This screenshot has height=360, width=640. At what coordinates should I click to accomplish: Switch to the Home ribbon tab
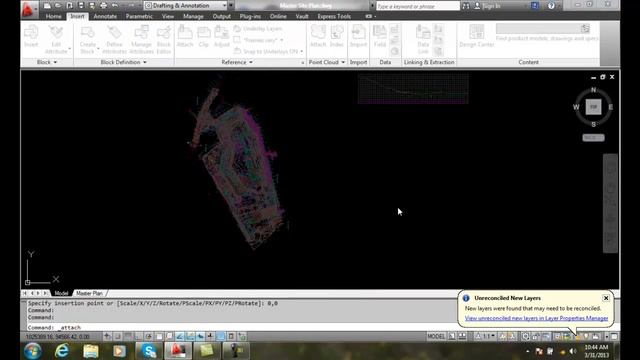pyautogui.click(x=53, y=16)
